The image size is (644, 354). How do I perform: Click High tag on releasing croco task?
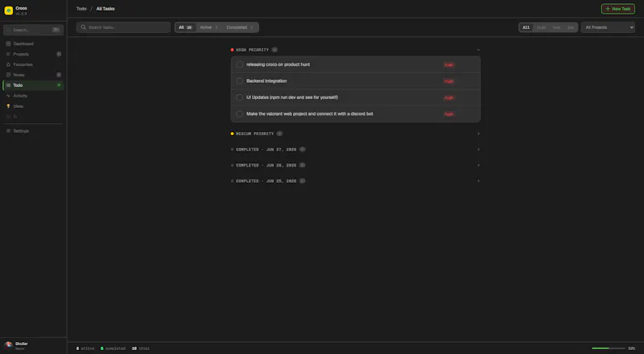click(449, 65)
